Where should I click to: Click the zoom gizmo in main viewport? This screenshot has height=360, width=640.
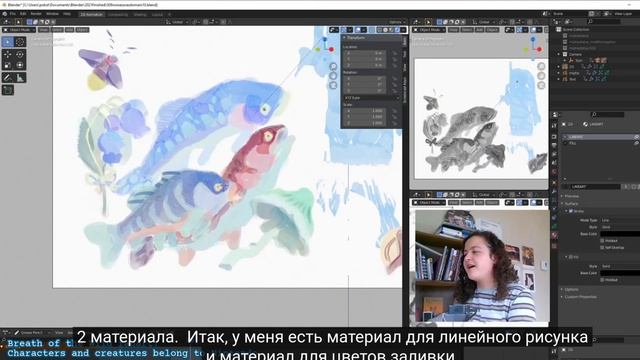(x=333, y=67)
